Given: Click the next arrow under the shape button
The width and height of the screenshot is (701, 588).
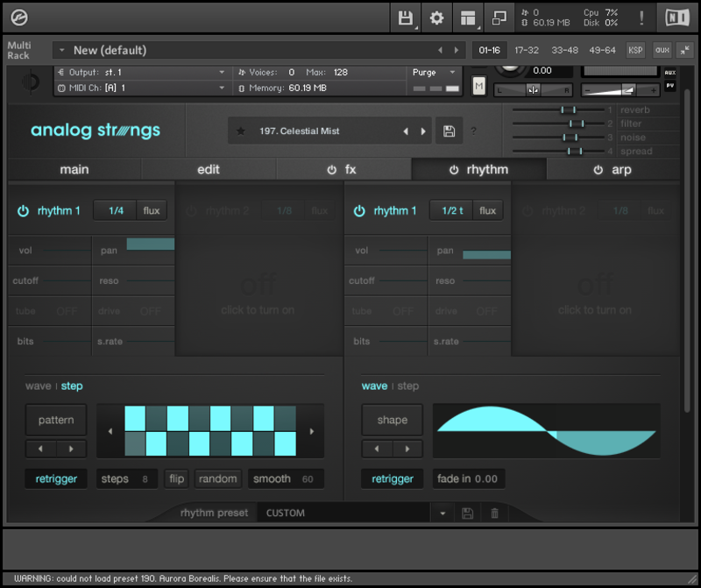Looking at the screenshot, I should click(x=407, y=449).
